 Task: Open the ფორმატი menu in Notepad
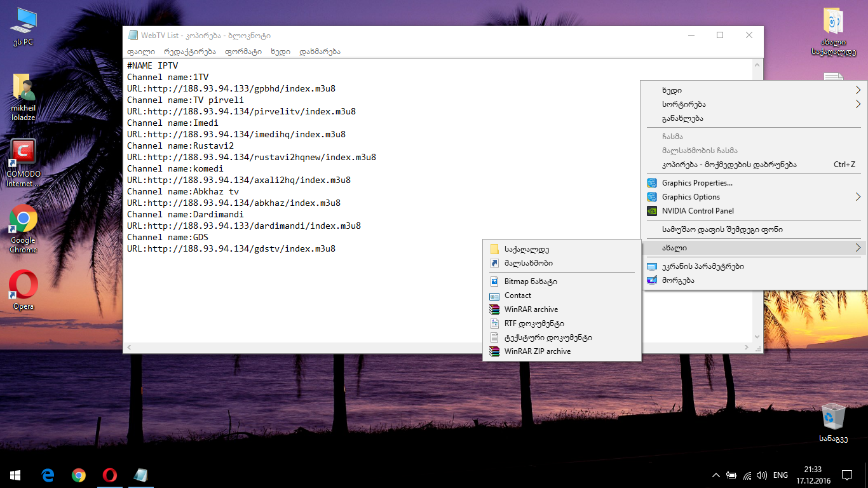click(x=243, y=51)
